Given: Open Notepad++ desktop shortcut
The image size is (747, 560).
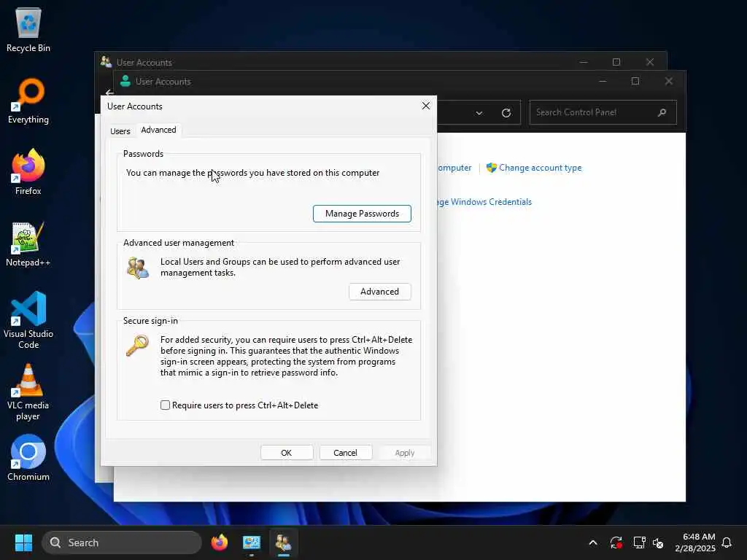Looking at the screenshot, I should (28, 244).
